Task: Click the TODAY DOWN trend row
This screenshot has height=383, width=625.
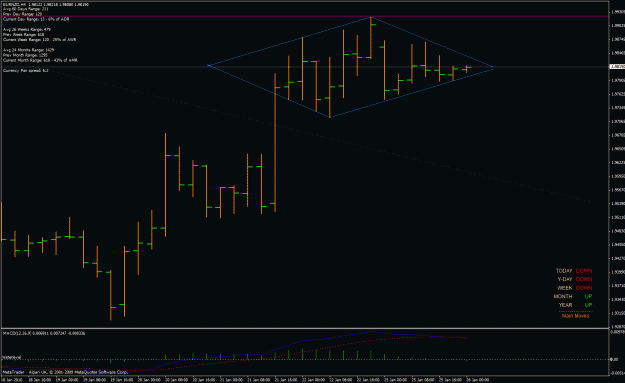Action: (x=574, y=271)
